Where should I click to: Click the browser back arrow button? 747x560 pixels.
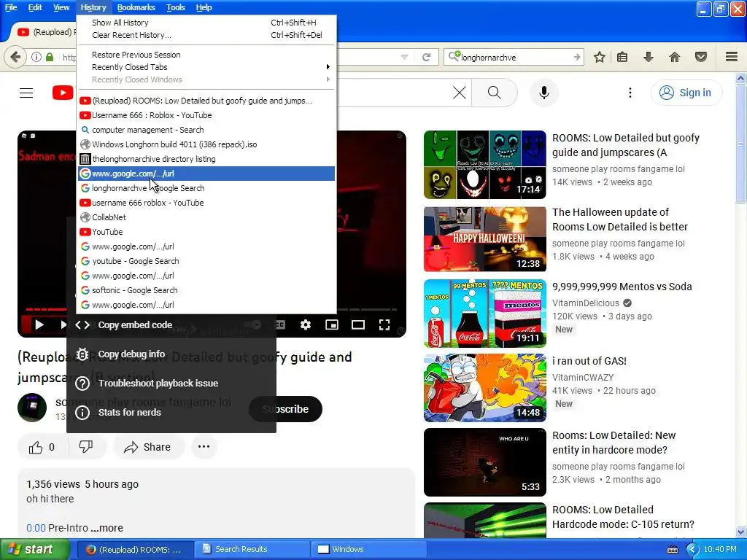15,57
